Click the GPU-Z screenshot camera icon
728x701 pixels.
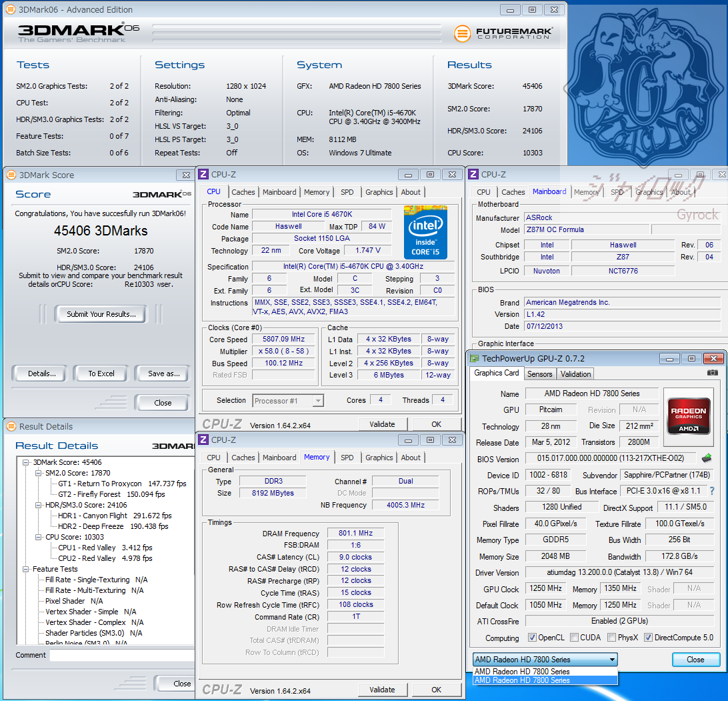(x=712, y=373)
